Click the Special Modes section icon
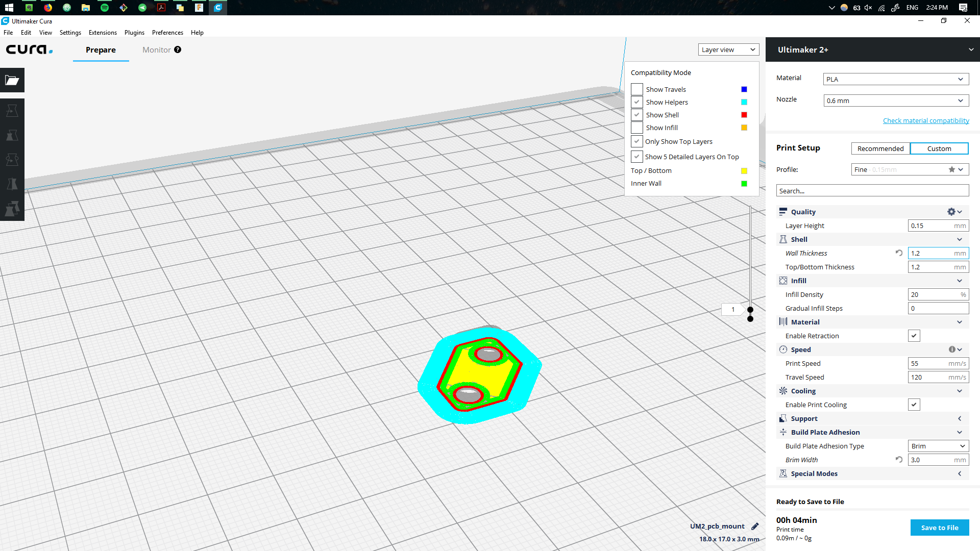Image resolution: width=980 pixels, height=551 pixels. click(x=783, y=473)
